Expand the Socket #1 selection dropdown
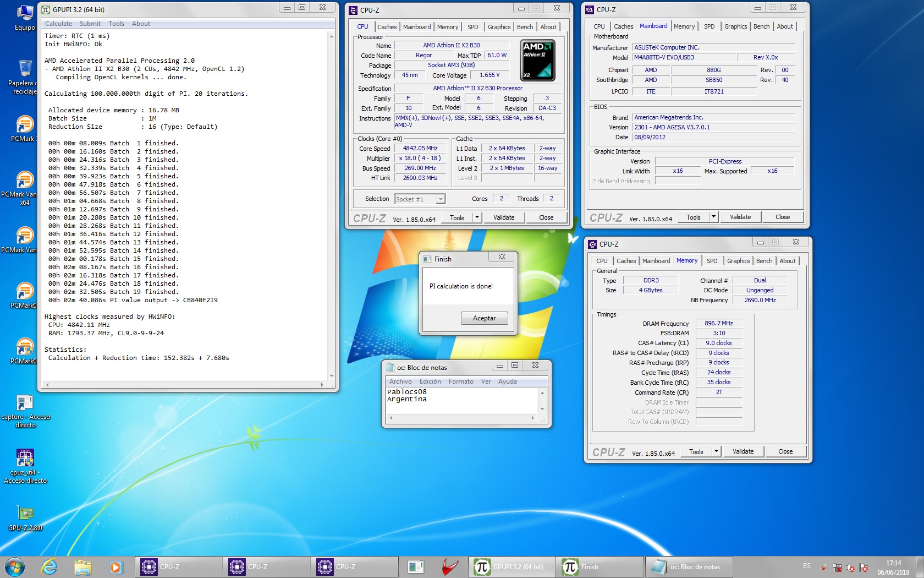 tap(441, 199)
